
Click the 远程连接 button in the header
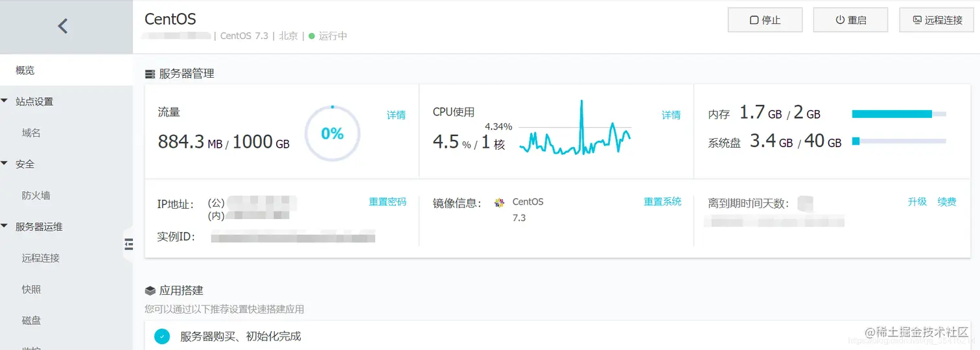937,20
